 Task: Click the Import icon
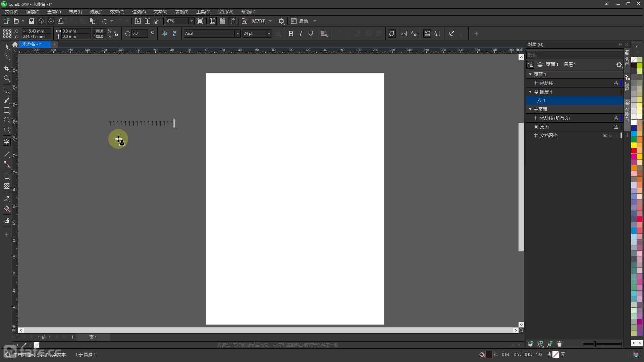pyautogui.click(x=138, y=21)
